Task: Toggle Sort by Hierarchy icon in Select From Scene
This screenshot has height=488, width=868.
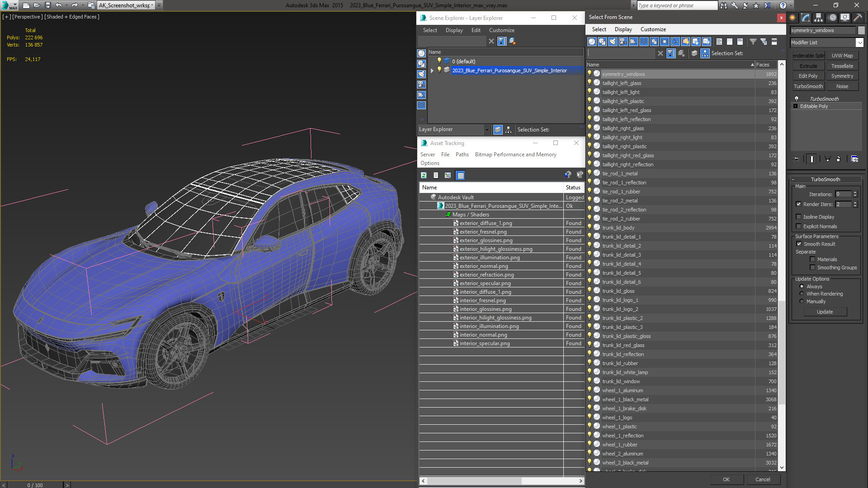Action: 705,53
